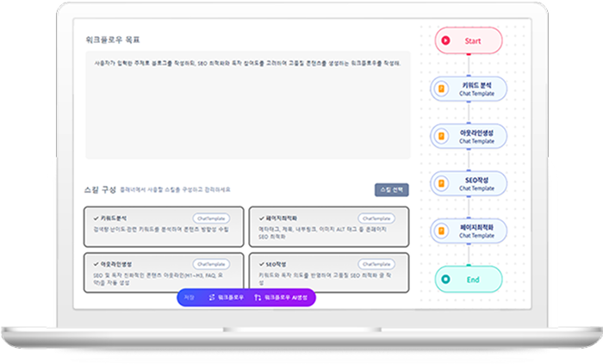Image resolution: width=603 pixels, height=364 pixels.
Task: Toggle the checkmark on the 페이지최적화 skill card
Action: 261,218
